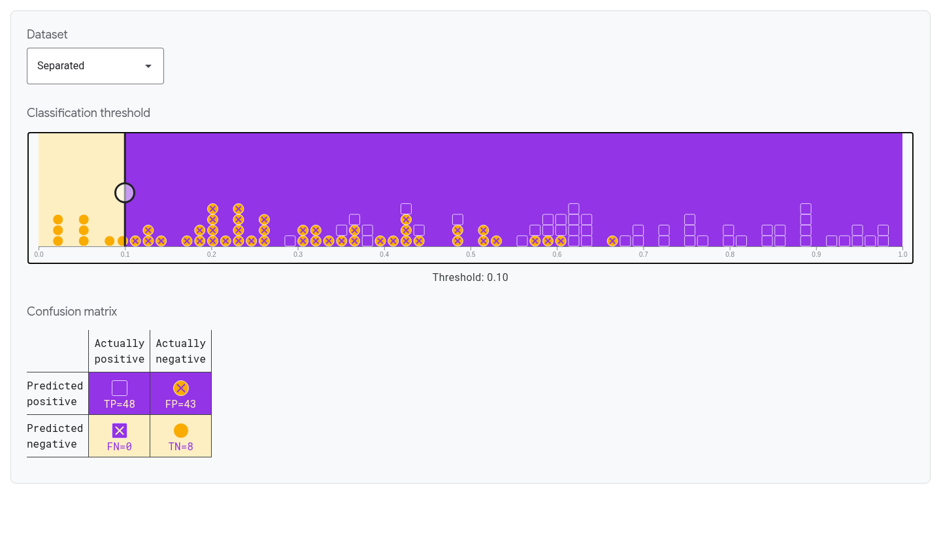Screen dimensions: 941x560
Task: Click the dropdown arrow beside Separated
Action: point(148,66)
